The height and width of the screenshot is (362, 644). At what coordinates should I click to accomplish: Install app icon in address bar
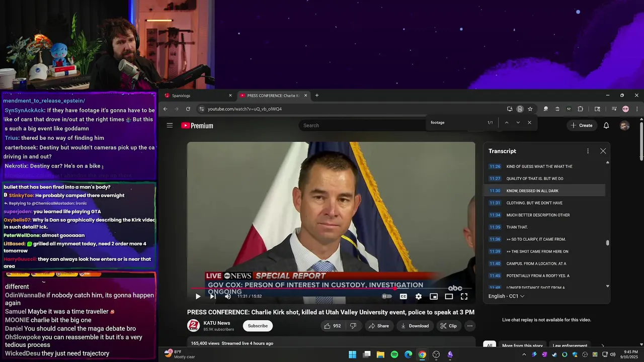(x=510, y=109)
